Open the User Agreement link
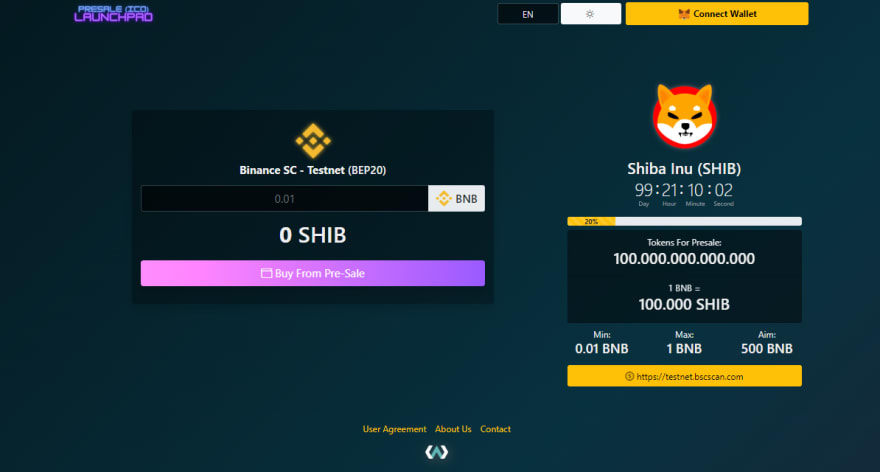Image resolution: width=880 pixels, height=472 pixels. pos(394,429)
